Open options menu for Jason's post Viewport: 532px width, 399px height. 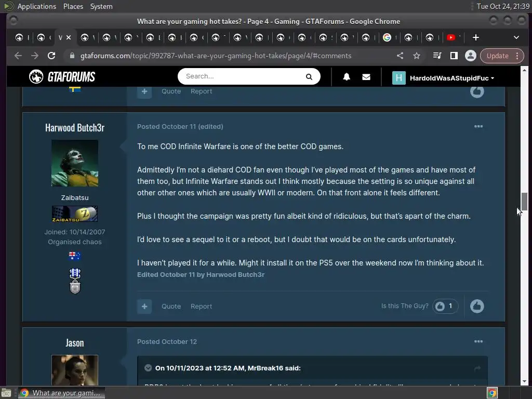pyautogui.click(x=478, y=341)
